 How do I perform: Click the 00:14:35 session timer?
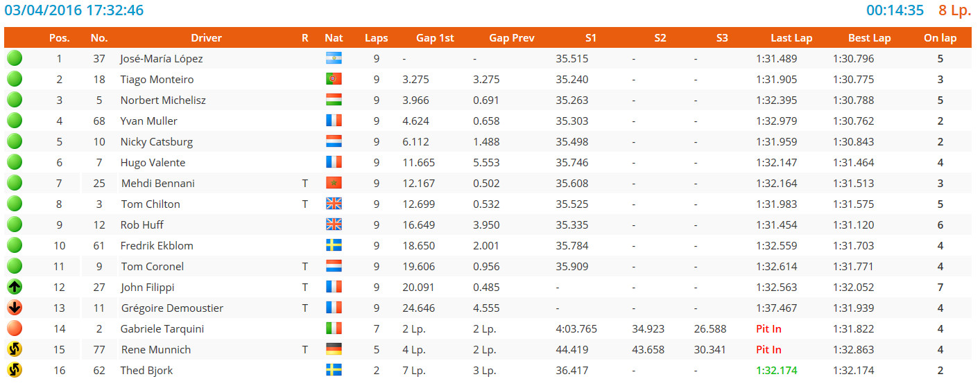pos(895,10)
